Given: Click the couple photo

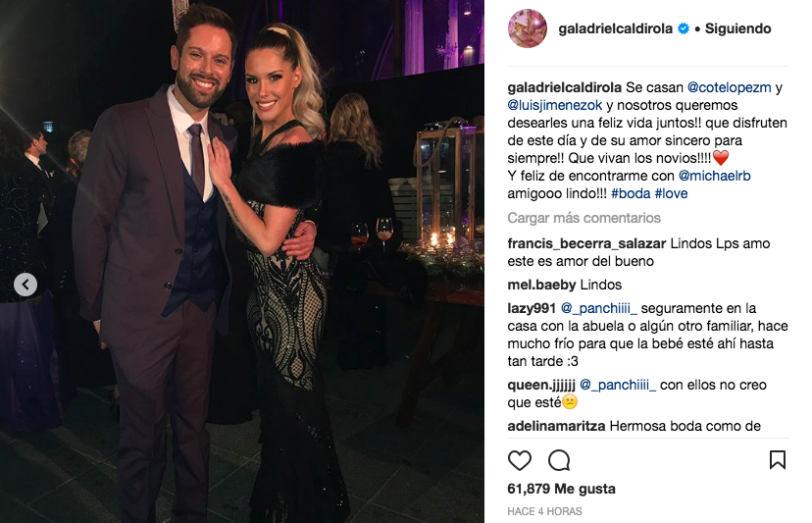Looking at the screenshot, I should coord(242,261).
